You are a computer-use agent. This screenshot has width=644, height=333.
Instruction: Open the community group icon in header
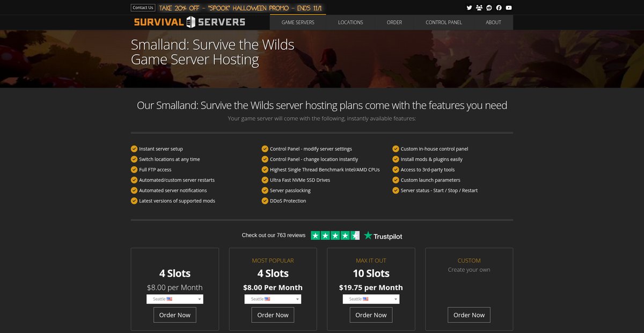coord(479,8)
